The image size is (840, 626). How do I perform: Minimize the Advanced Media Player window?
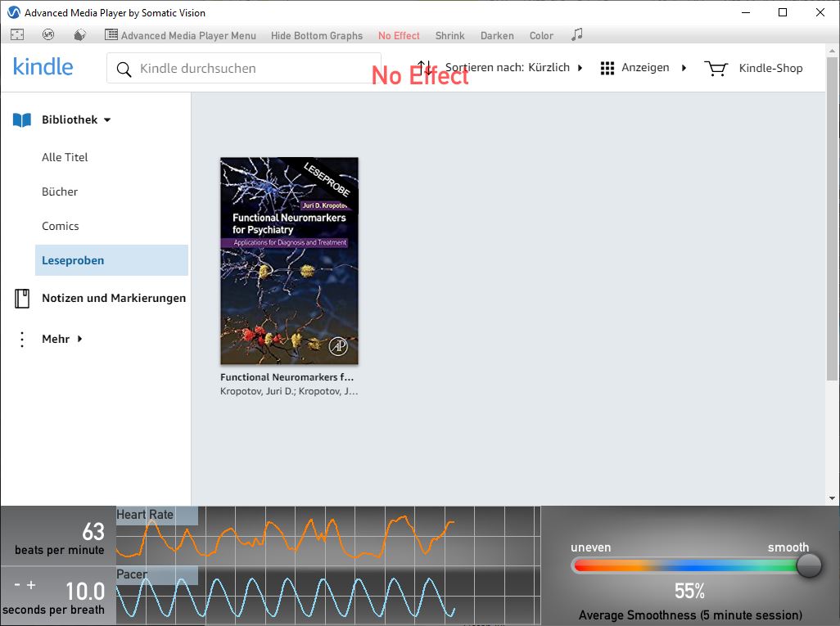(746, 12)
